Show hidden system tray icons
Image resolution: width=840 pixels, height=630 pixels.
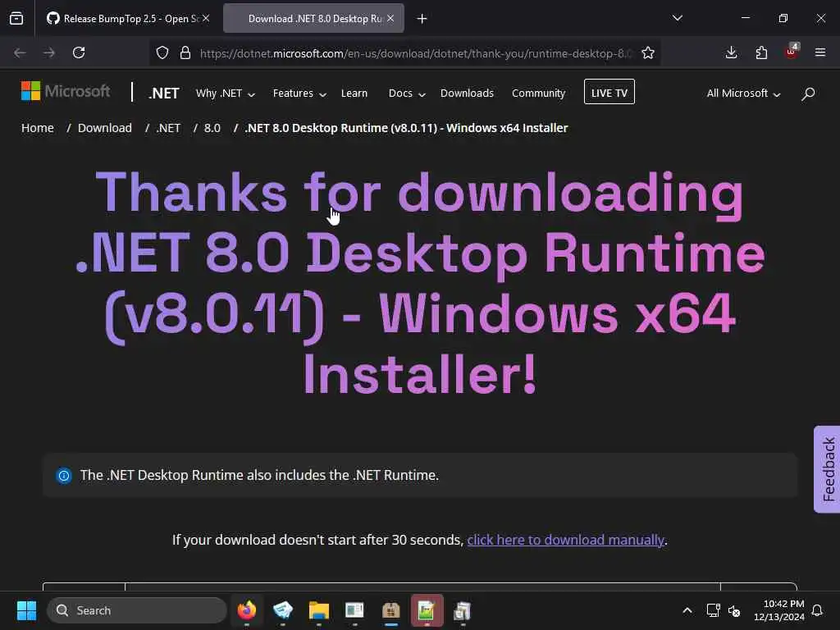[x=687, y=610]
